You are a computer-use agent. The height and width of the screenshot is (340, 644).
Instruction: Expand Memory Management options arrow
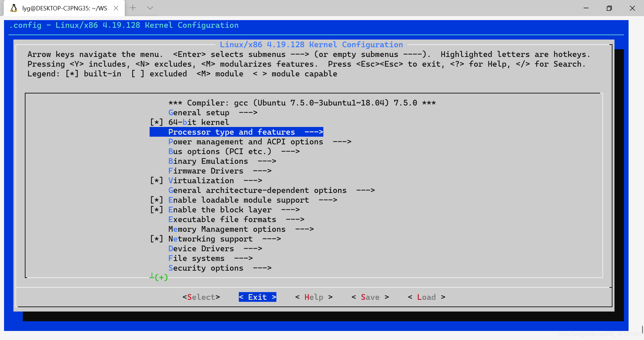pyautogui.click(x=304, y=229)
